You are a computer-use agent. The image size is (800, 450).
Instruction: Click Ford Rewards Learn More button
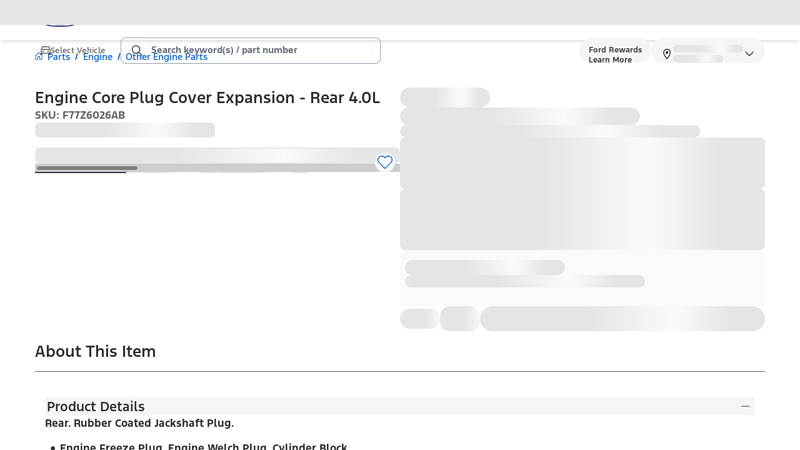[615, 54]
